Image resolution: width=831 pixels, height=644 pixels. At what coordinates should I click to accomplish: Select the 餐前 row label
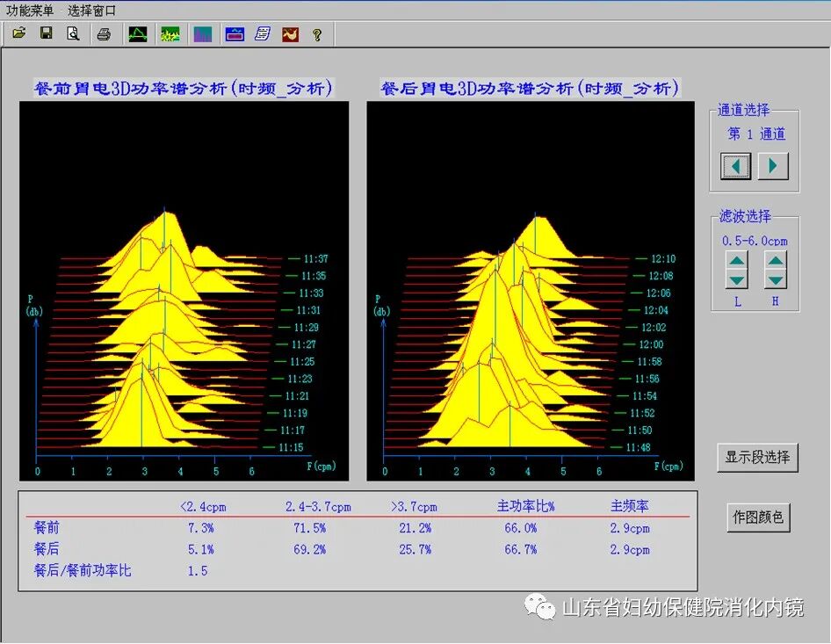point(47,527)
